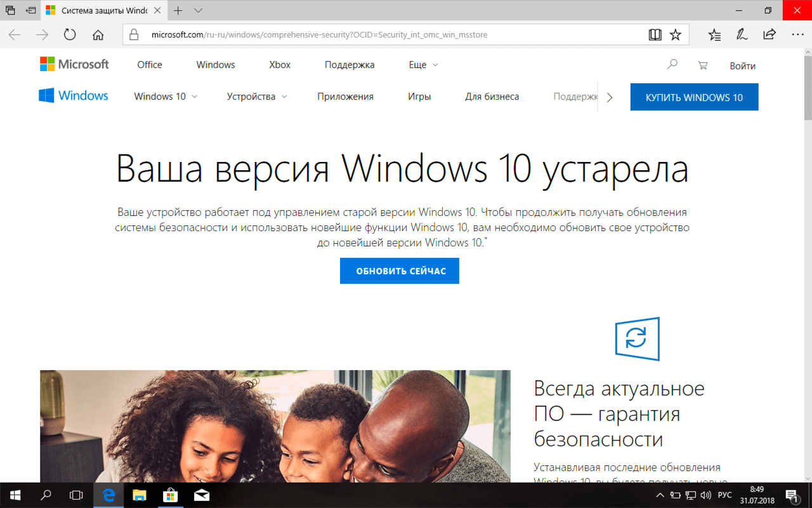Refresh the current page
Screen dimensions: 812x508
tap(69, 35)
